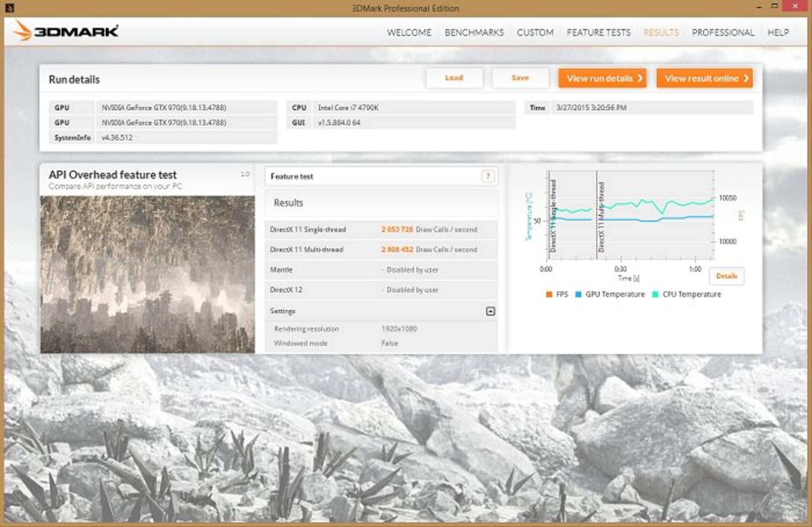Viewport: 812px width, 527px height.
Task: Close the 3DMark window
Action: (x=796, y=6)
